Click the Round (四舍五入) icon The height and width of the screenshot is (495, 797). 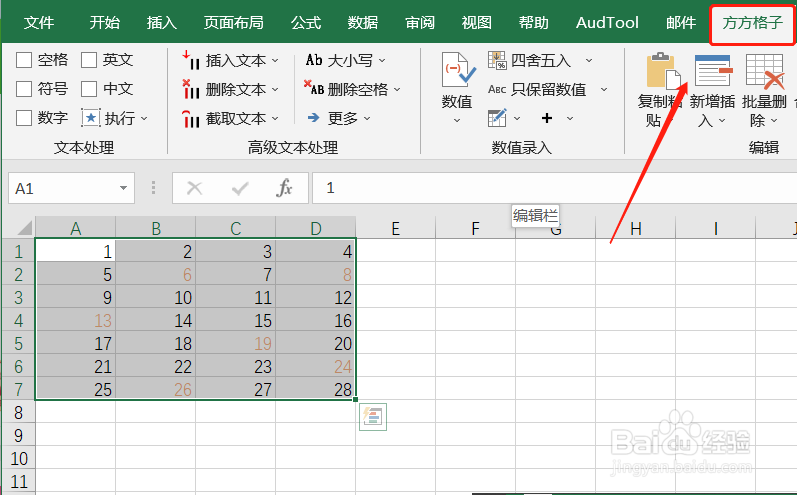497,60
